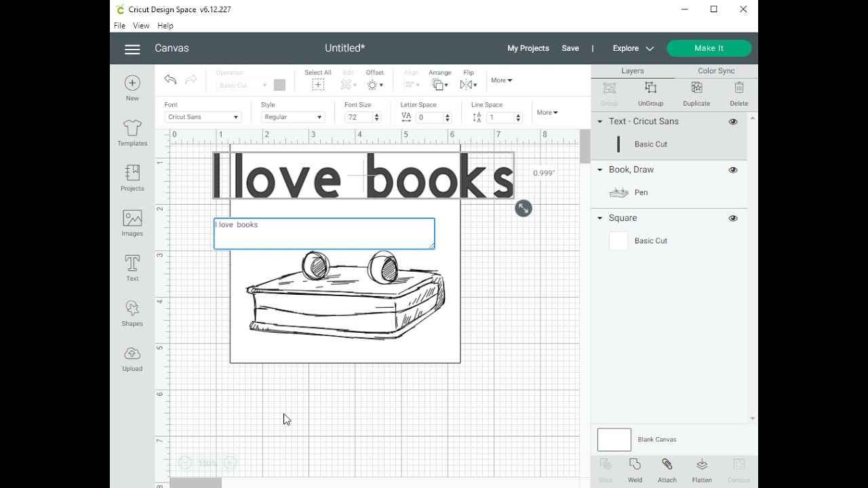
Task: Click the Blank Canvas swatch
Action: click(614, 440)
